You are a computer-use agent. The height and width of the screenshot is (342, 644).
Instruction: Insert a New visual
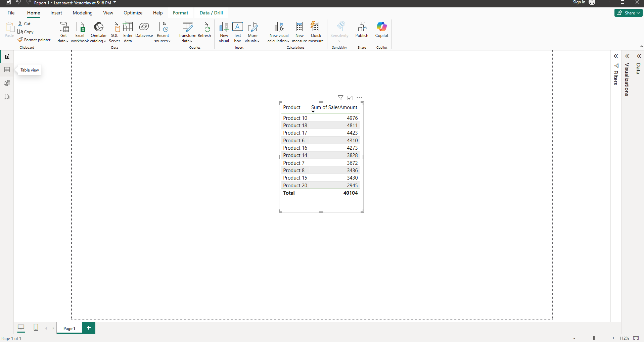[x=224, y=32]
